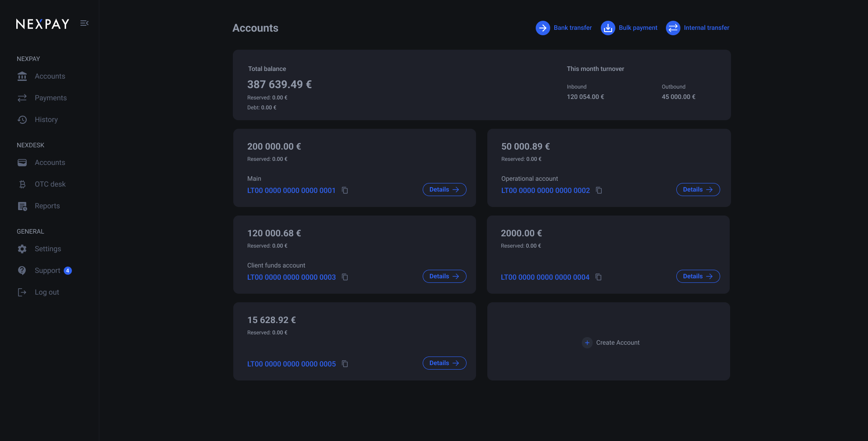This screenshot has height=441, width=868.
Task: Start a Bank transfer
Action: click(564, 28)
